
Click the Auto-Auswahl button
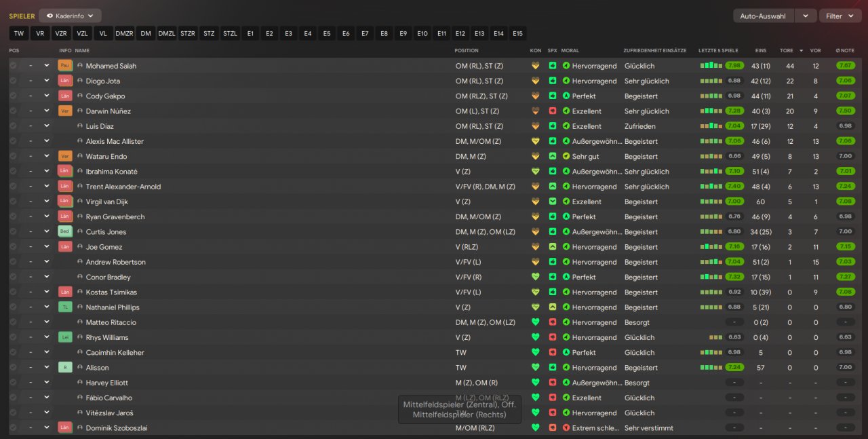763,16
